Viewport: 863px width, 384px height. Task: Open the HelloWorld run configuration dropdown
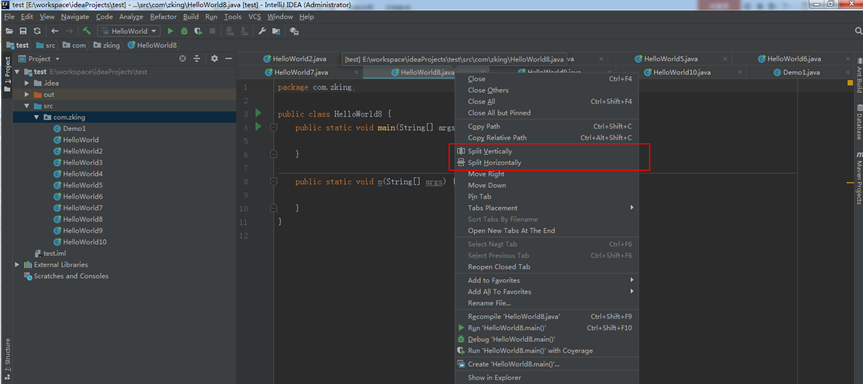(x=129, y=31)
